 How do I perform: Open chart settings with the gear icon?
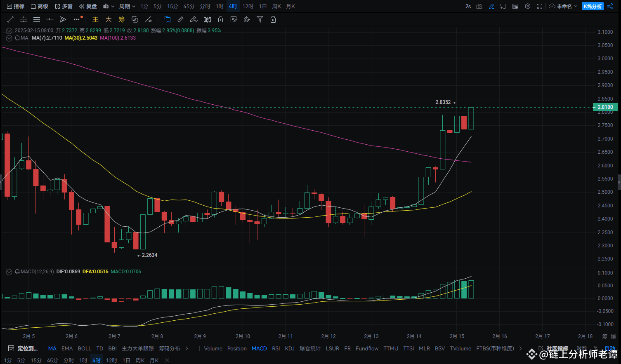coord(528,6)
